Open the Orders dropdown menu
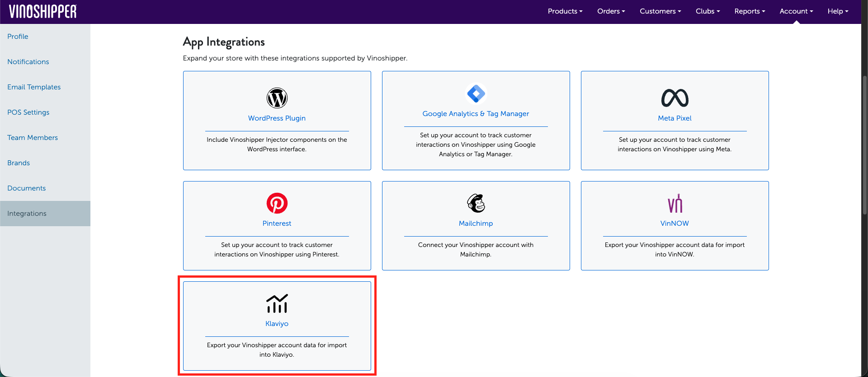The height and width of the screenshot is (377, 868). [611, 11]
